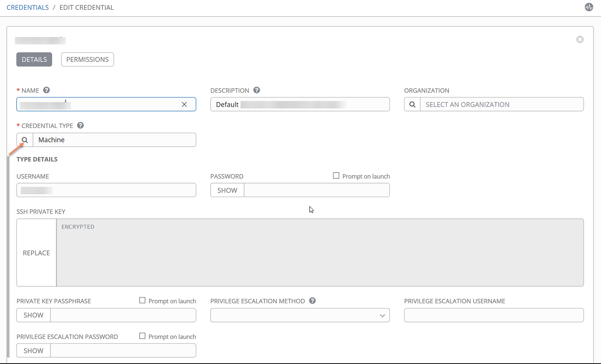This screenshot has width=601, height=364.
Task: Click Replace for SSH private key
Action: click(x=36, y=253)
